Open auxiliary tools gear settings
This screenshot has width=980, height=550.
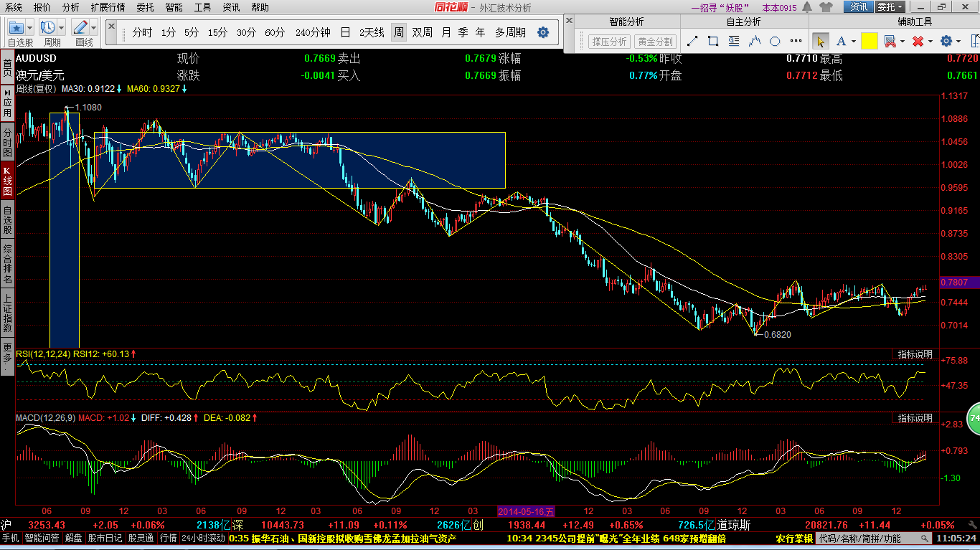pos(946,41)
